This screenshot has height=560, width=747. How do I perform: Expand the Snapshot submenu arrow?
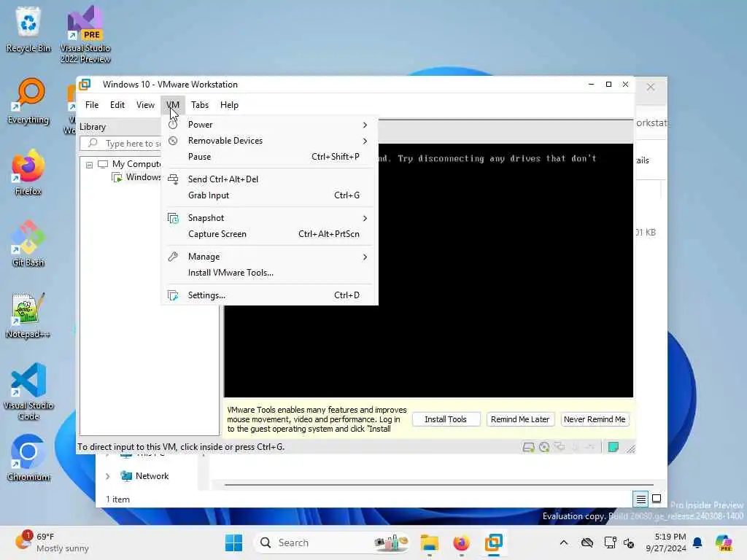click(365, 218)
